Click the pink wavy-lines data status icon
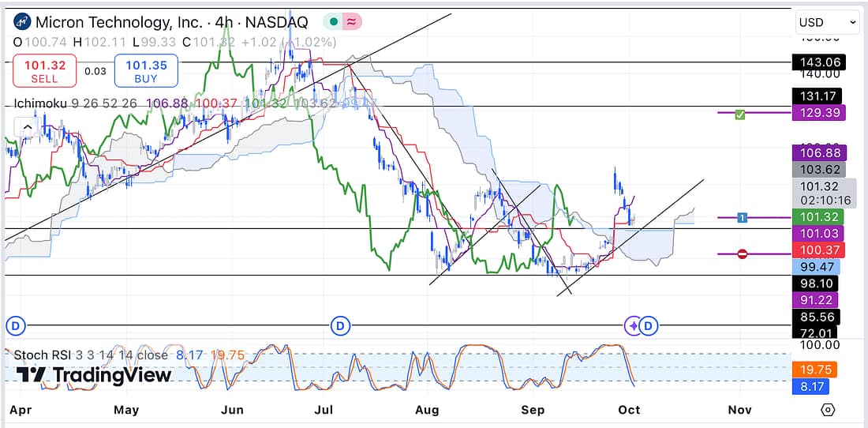 coord(351,22)
